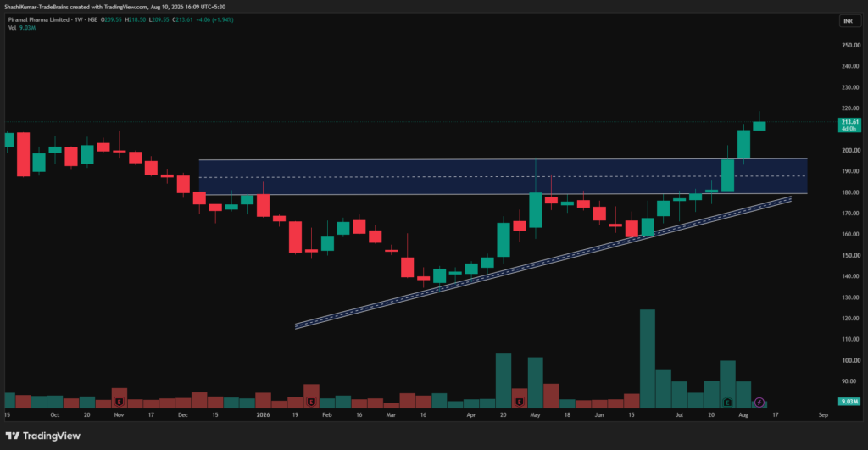Click the Sep label on time axis
Viewport: 868px width, 450px height.
[823, 415]
